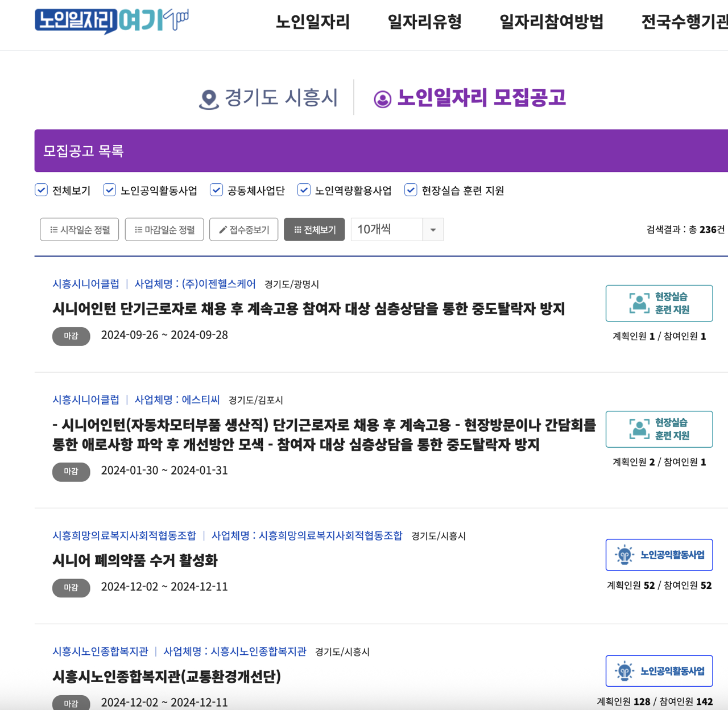Select 마감일순 정렬 sorting option
Screen dimensions: 728x710
164,229
